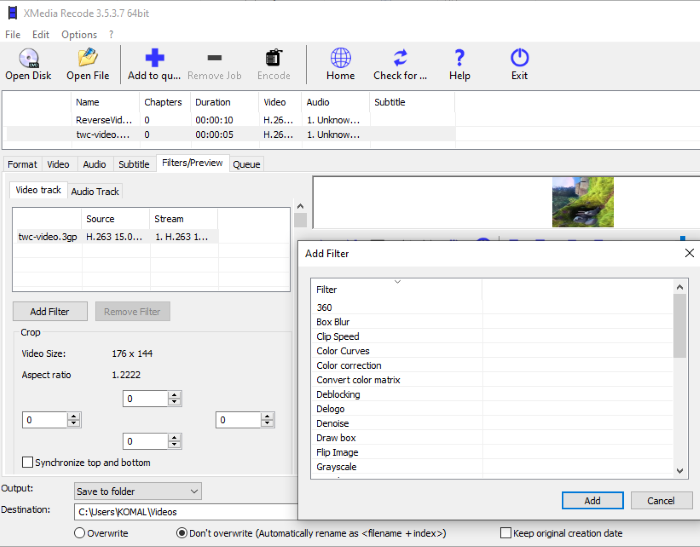Select the Grayscale filter from the list

pos(336,467)
